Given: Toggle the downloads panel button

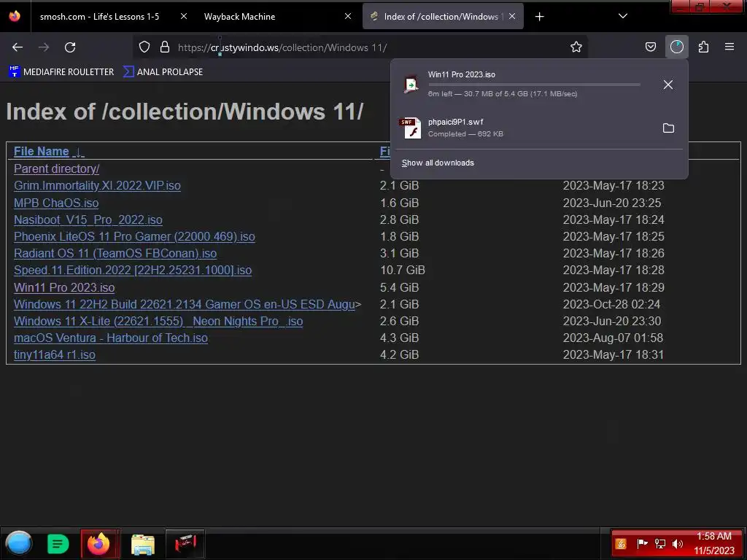Looking at the screenshot, I should point(676,47).
